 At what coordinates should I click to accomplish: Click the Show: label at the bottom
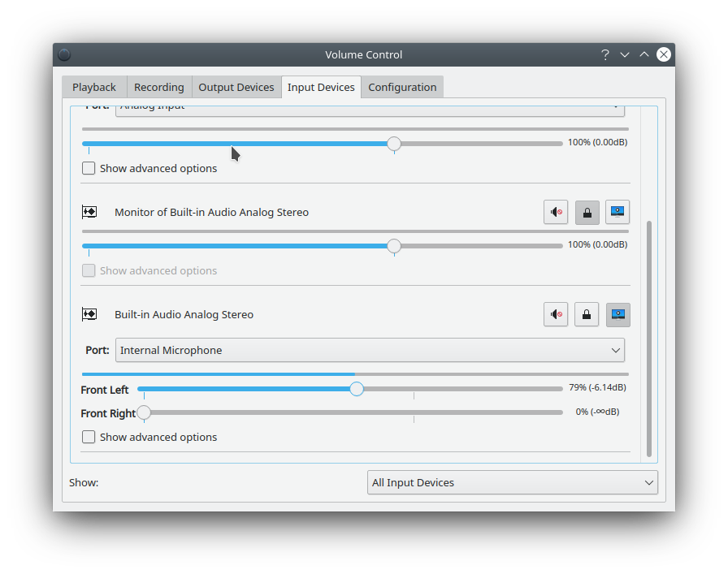84,482
